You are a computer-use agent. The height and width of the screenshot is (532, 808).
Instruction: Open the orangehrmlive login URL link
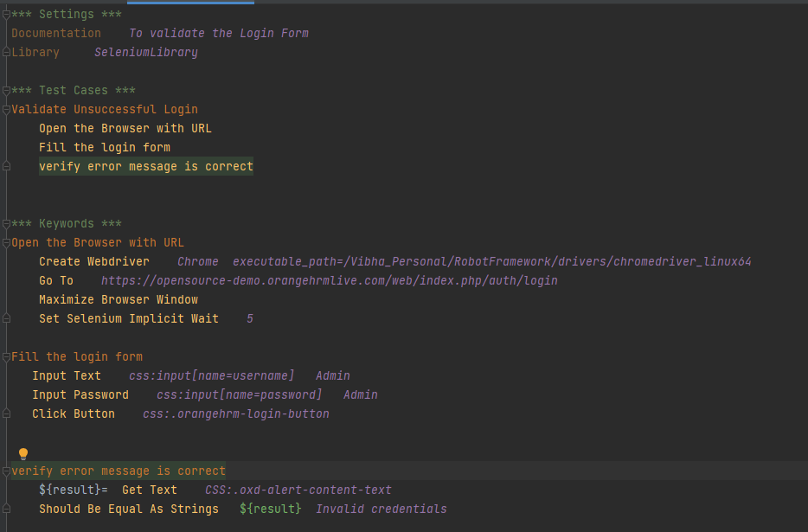tap(329, 281)
